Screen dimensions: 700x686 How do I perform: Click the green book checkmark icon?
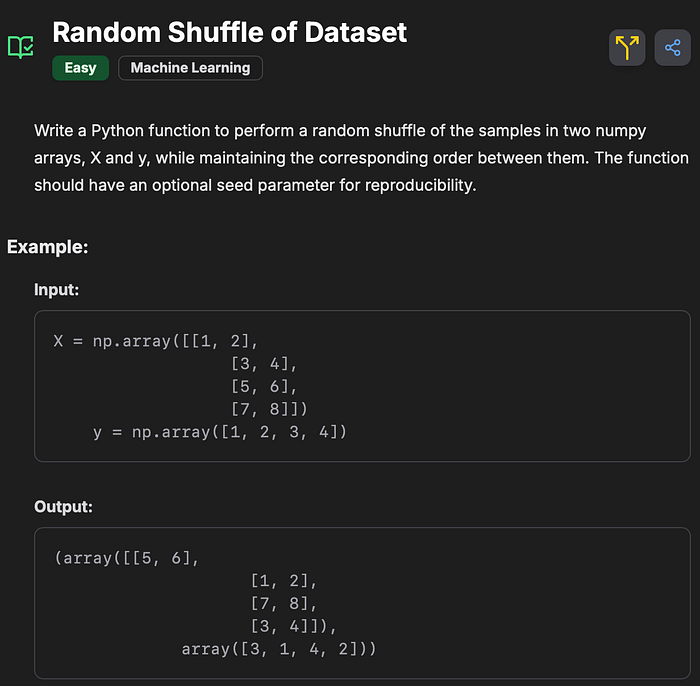point(20,46)
